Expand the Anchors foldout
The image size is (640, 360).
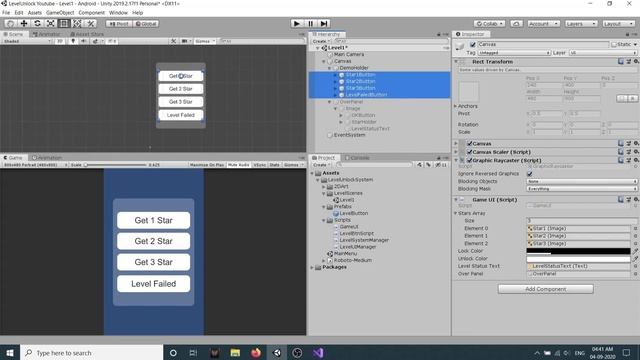pyautogui.click(x=456, y=106)
